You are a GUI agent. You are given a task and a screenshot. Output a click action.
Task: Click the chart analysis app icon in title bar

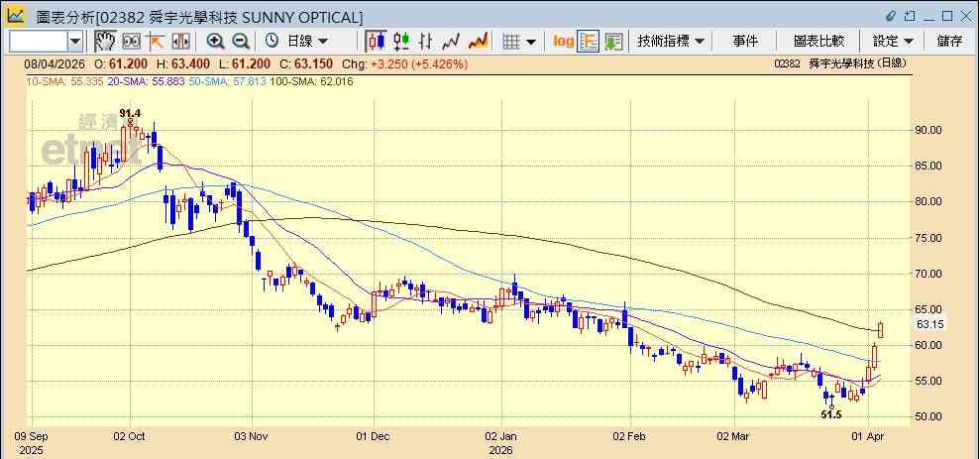pos(16,16)
